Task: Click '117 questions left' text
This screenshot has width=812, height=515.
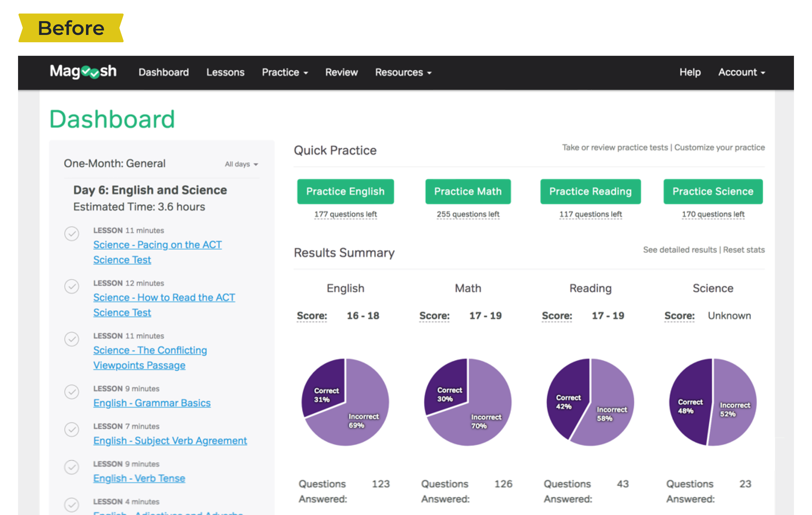Action: (590, 214)
